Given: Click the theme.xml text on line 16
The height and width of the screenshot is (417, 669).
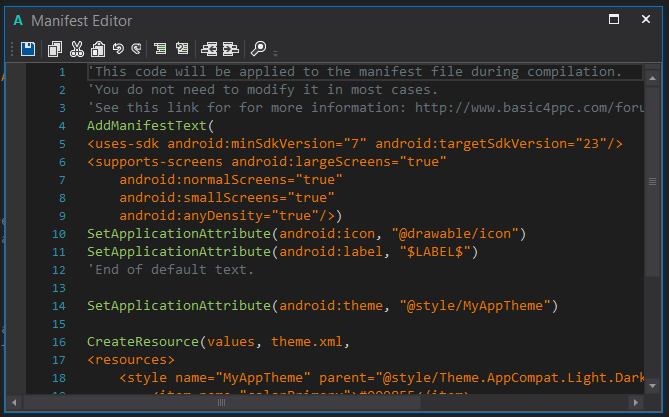Looking at the screenshot, I should (x=307, y=341).
